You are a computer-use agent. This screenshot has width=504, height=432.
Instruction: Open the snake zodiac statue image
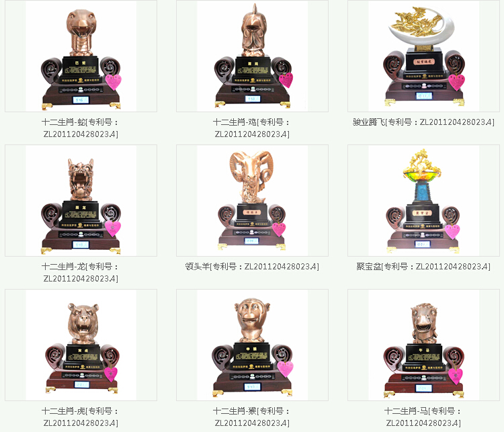81,56
